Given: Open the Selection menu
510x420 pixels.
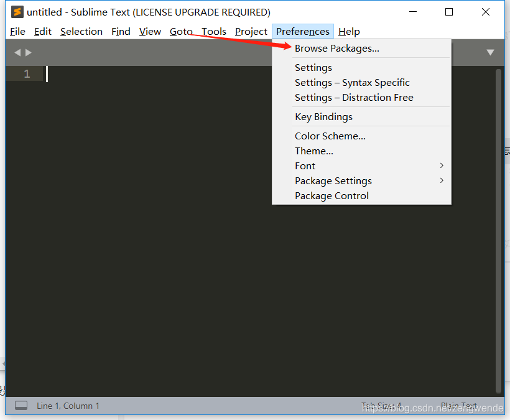Looking at the screenshot, I should pos(81,32).
